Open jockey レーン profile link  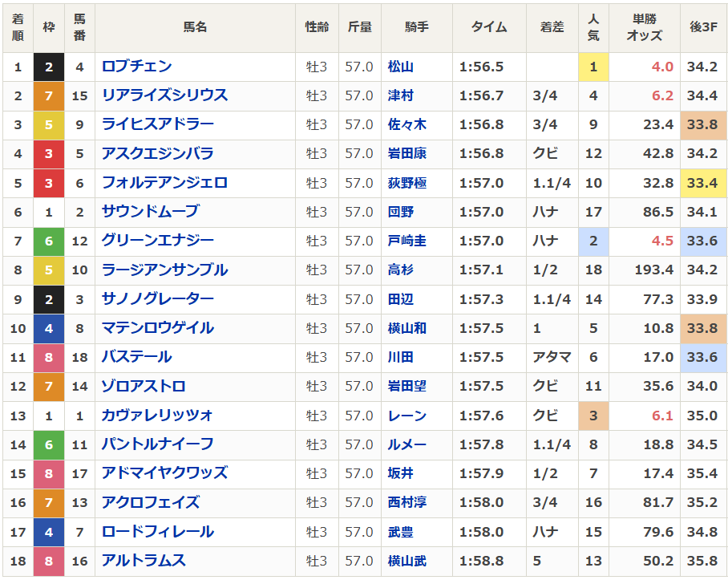pos(407,416)
